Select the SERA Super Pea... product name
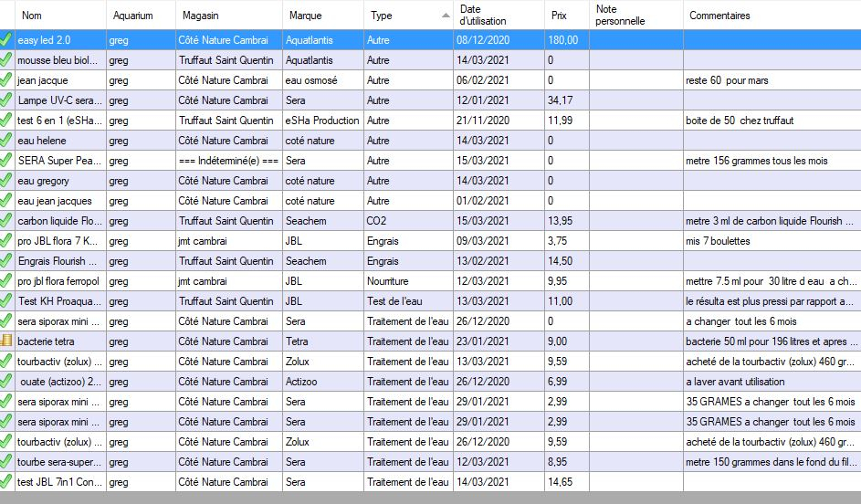The image size is (861, 504). (60, 161)
